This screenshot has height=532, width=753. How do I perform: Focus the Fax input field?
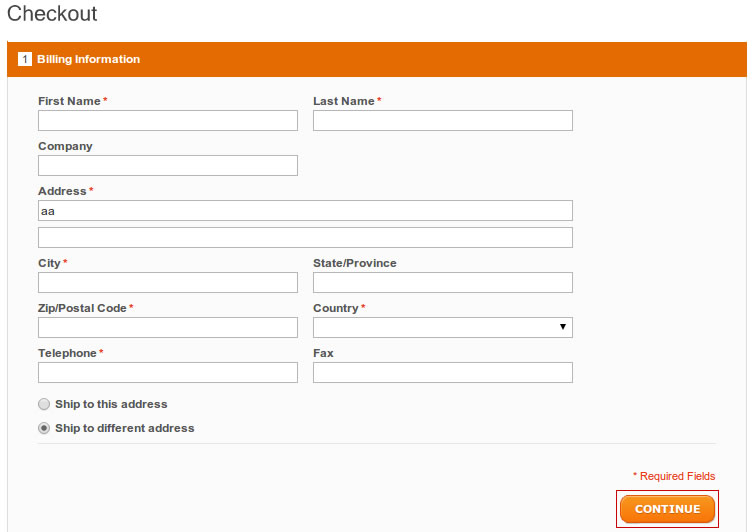pos(443,373)
